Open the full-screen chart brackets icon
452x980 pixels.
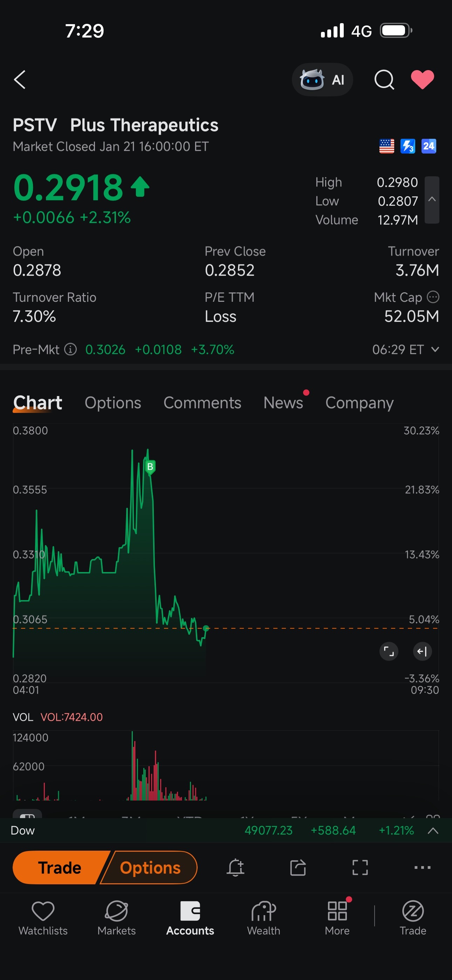point(360,867)
